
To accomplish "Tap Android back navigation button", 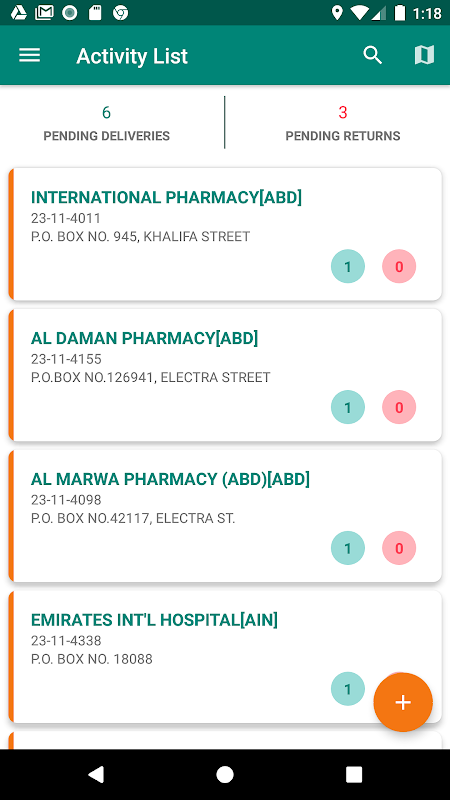I will click(96, 774).
